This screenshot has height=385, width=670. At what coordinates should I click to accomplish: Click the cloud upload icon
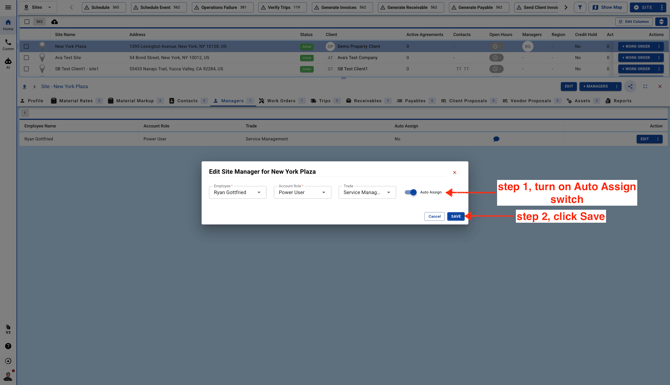click(55, 22)
